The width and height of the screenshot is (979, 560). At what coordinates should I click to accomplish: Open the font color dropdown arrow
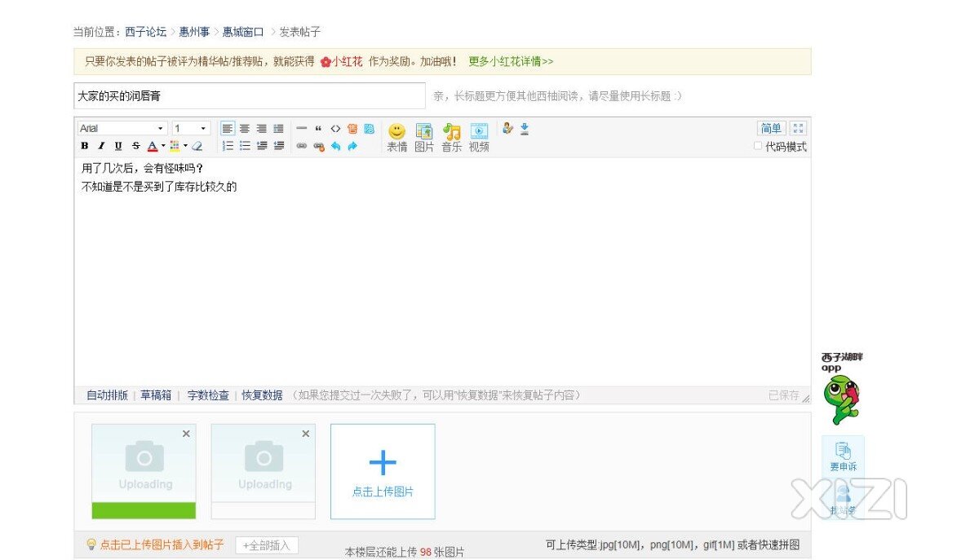tap(162, 146)
